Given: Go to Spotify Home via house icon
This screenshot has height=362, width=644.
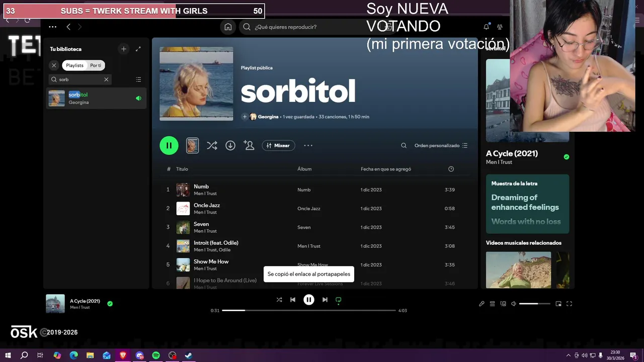Looking at the screenshot, I should 228,27.
